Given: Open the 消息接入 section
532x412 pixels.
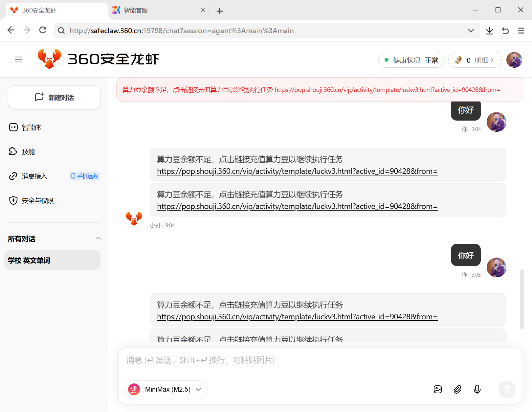Looking at the screenshot, I should click(34, 176).
